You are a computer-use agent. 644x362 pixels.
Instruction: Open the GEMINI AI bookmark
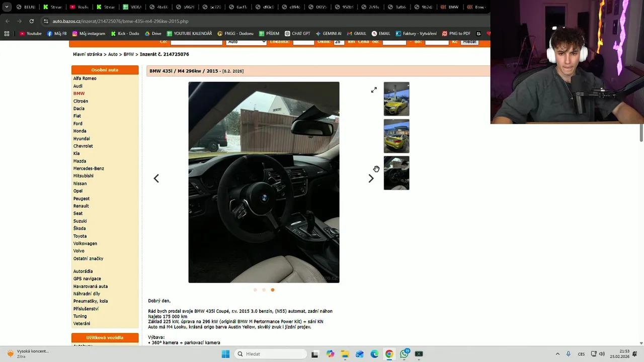click(329, 34)
